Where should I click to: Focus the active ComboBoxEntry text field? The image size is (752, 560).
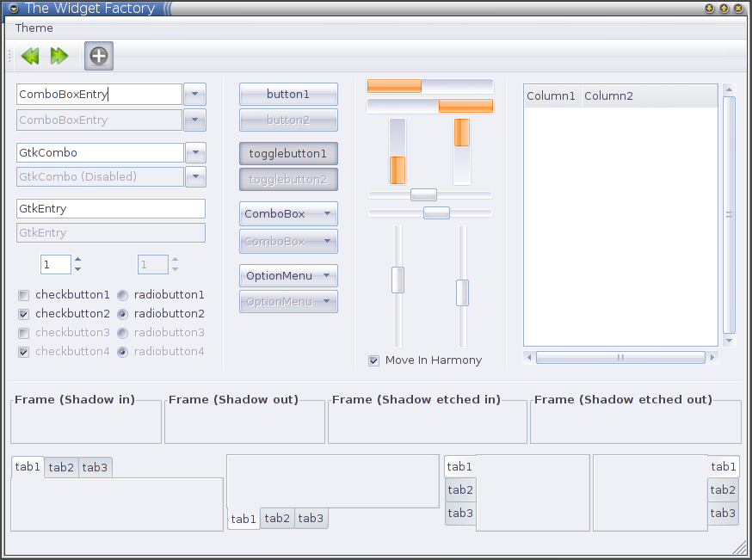(x=99, y=94)
